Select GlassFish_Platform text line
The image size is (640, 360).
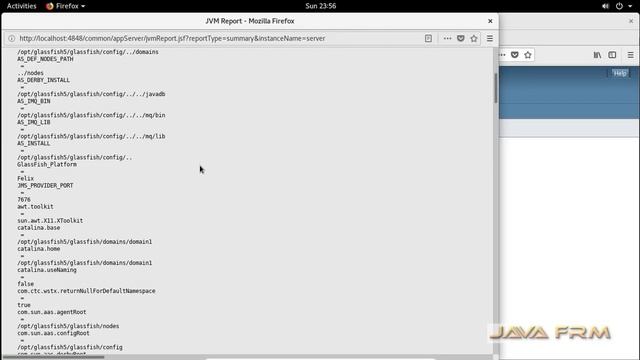coord(47,164)
